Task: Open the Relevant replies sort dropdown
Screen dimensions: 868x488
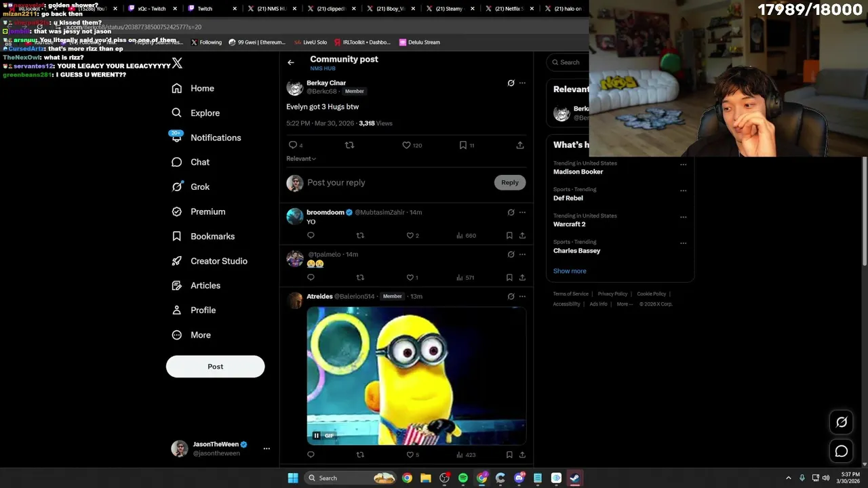Action: [301, 159]
